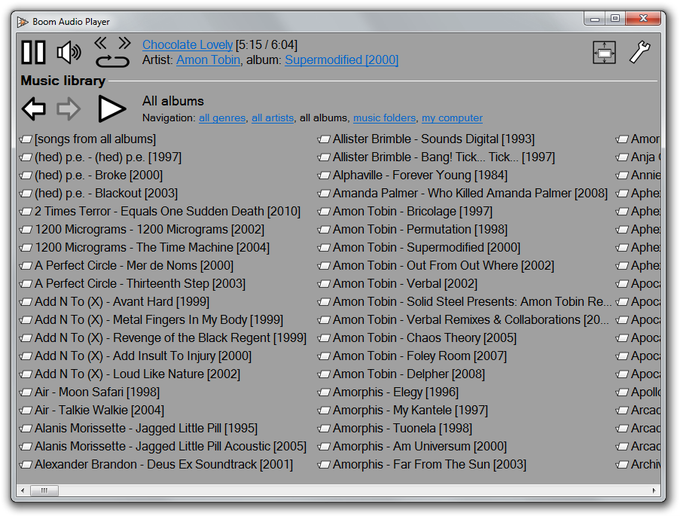Play all albums with large play triangle
This screenshot has width=680, height=516.
click(111, 108)
